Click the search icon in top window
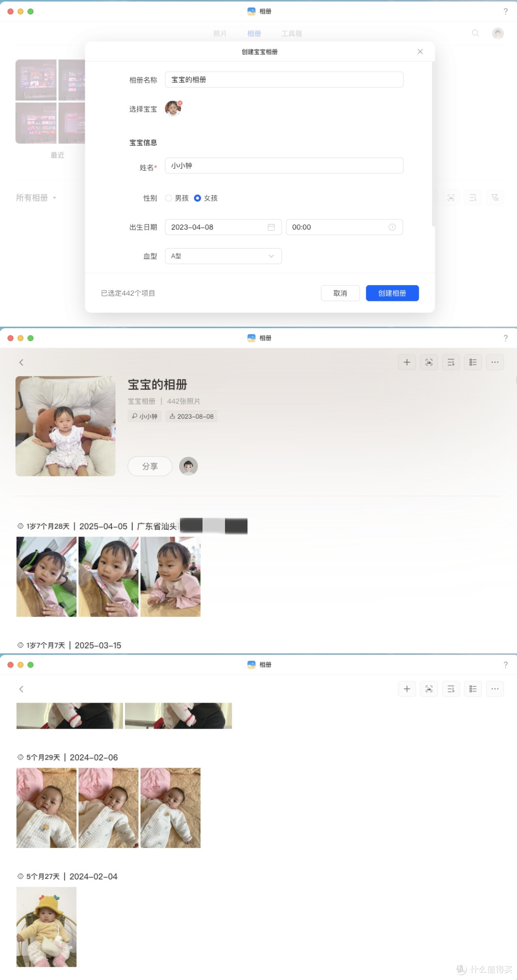 [475, 33]
